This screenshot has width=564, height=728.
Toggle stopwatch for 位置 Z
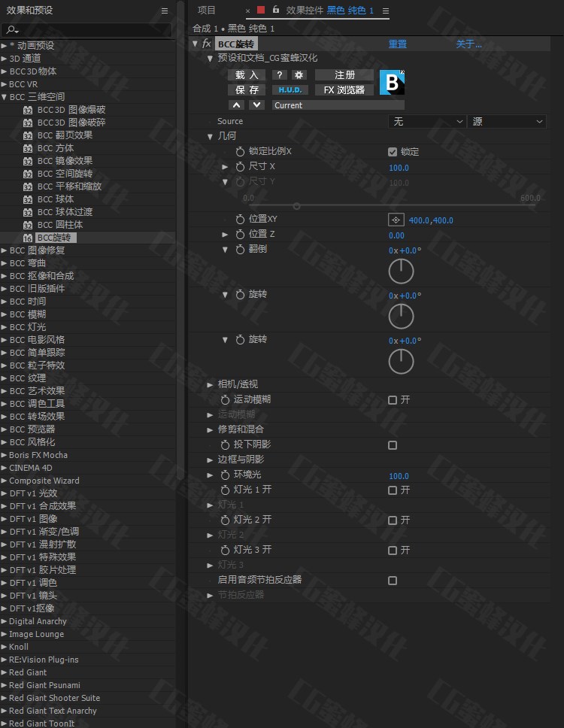240,234
